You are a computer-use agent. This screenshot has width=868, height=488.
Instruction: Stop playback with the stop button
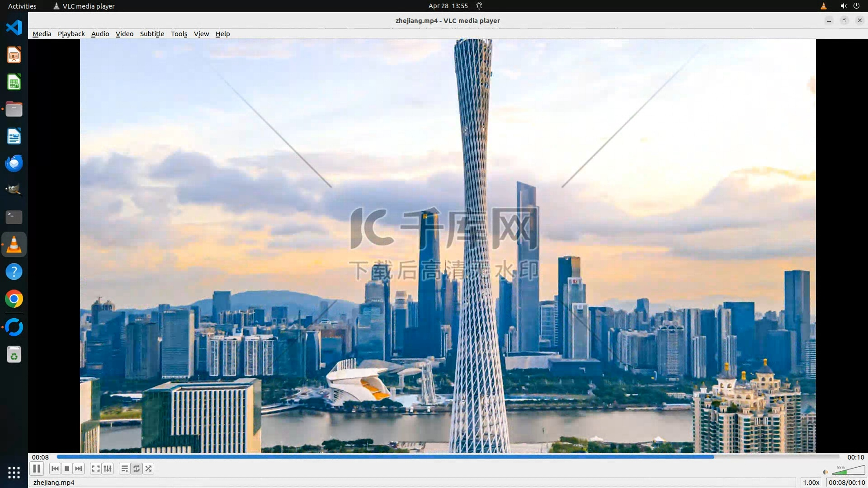click(67, 469)
